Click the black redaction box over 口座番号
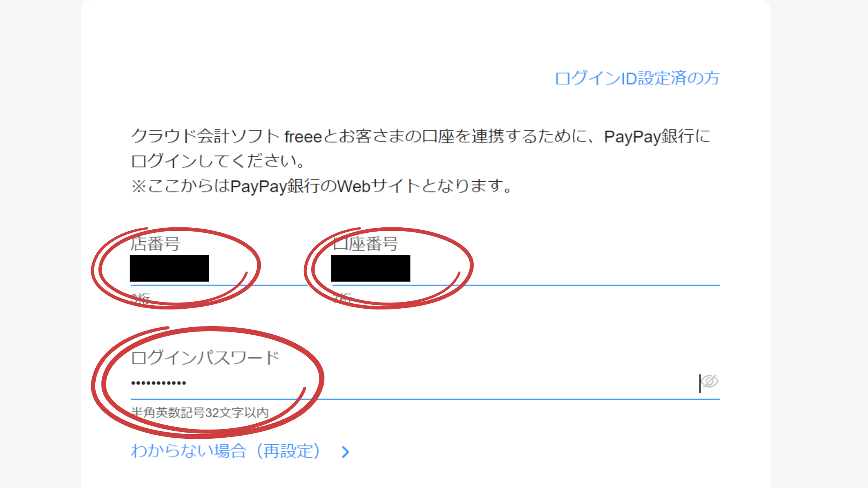The image size is (868, 488). point(370,268)
